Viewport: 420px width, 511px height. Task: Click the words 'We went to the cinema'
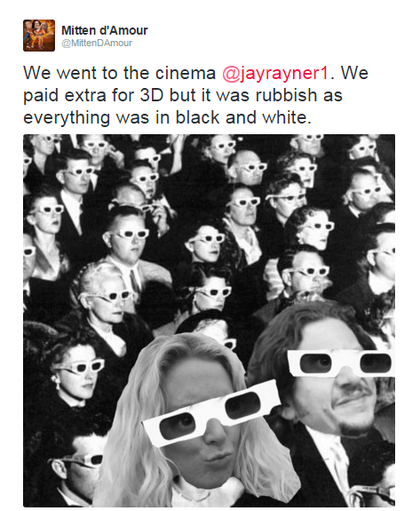[120, 73]
